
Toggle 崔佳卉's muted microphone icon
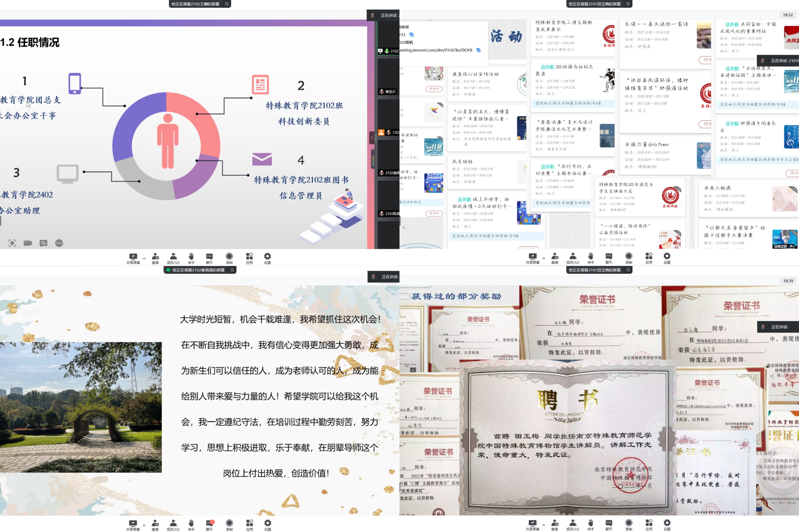pos(381,92)
